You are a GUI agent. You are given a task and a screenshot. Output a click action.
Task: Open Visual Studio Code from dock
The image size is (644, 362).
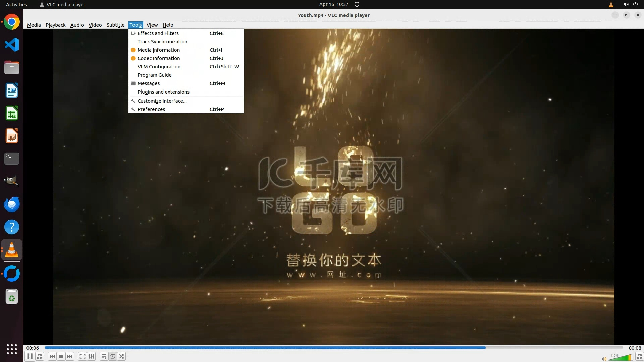click(x=12, y=45)
